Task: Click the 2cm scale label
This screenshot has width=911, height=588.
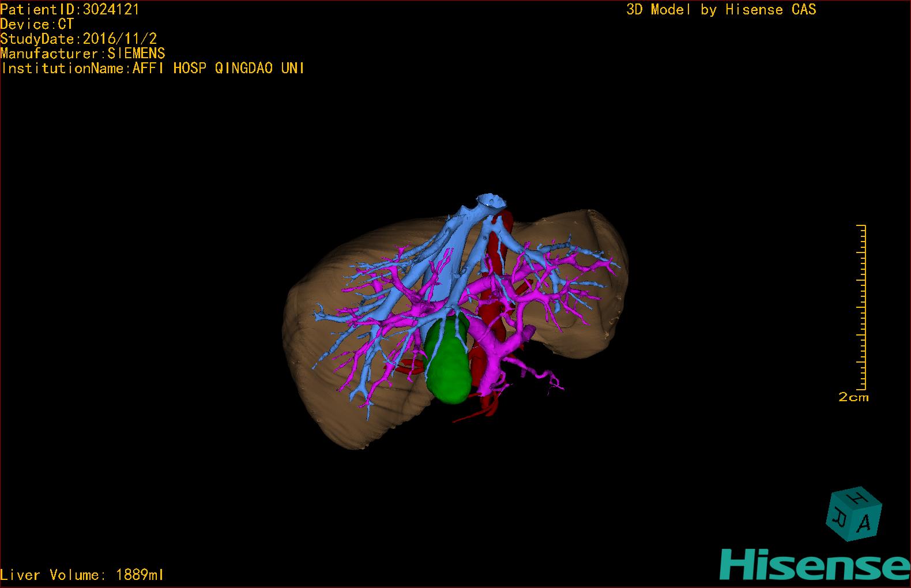Action: pyautogui.click(x=853, y=397)
